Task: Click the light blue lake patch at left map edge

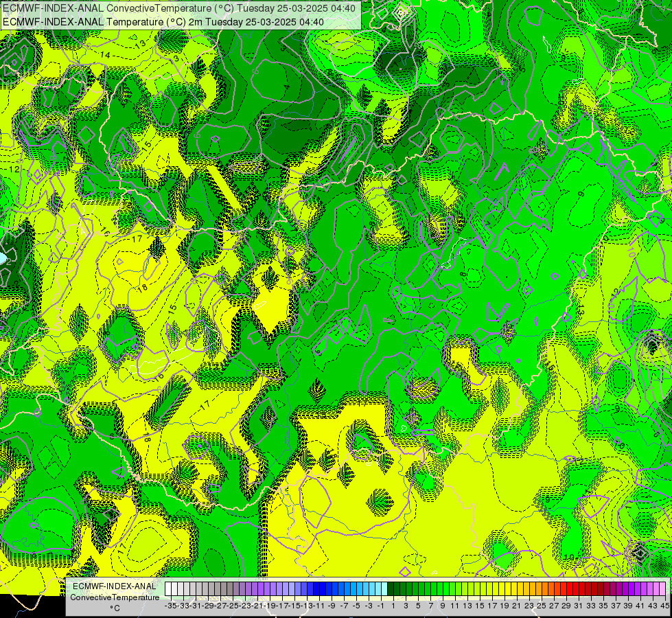Action: 2,257
